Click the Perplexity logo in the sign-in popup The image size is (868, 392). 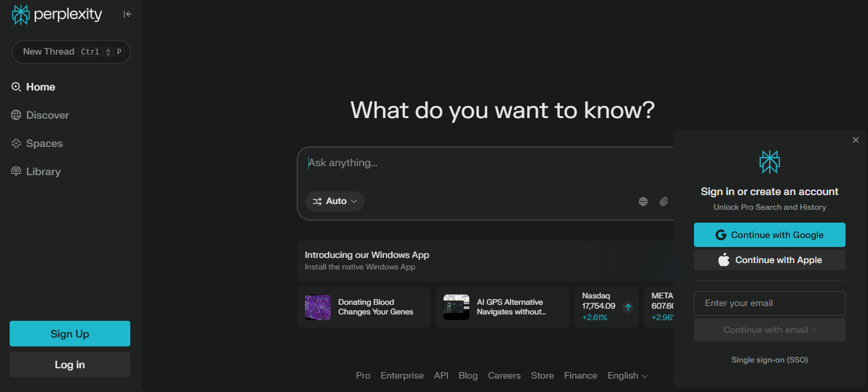pyautogui.click(x=770, y=162)
